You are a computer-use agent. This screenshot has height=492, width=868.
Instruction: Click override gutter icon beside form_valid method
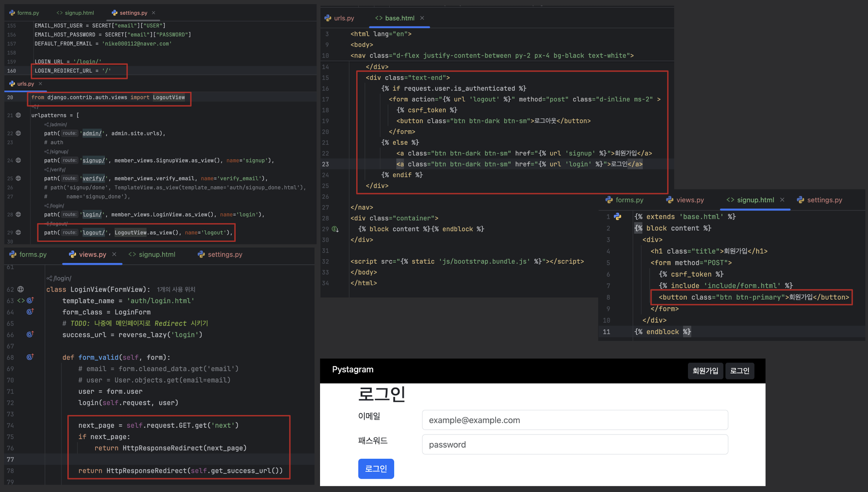point(30,357)
